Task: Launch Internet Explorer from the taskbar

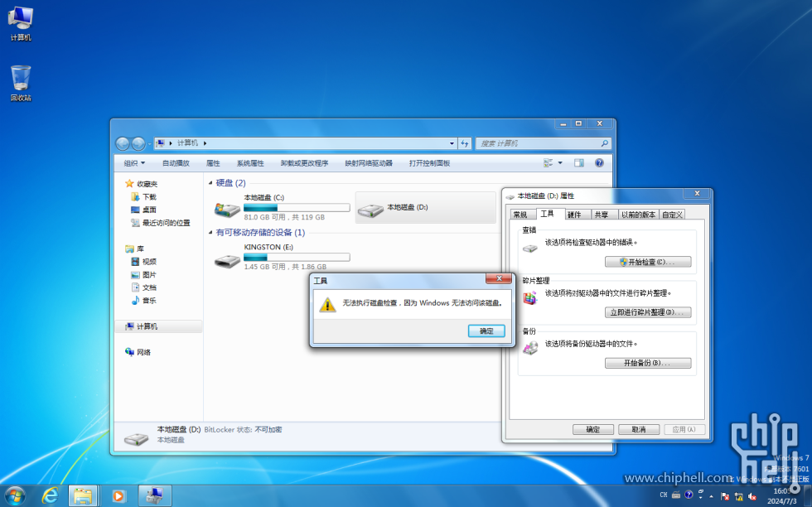Action: tap(50, 496)
